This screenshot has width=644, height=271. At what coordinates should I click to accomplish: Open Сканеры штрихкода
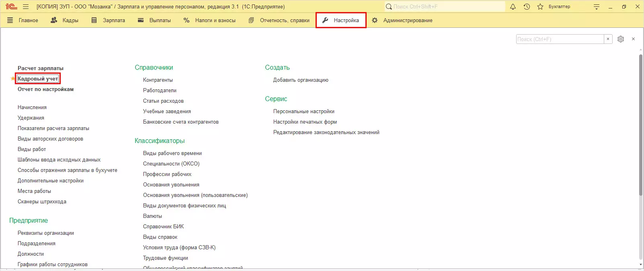(x=42, y=201)
